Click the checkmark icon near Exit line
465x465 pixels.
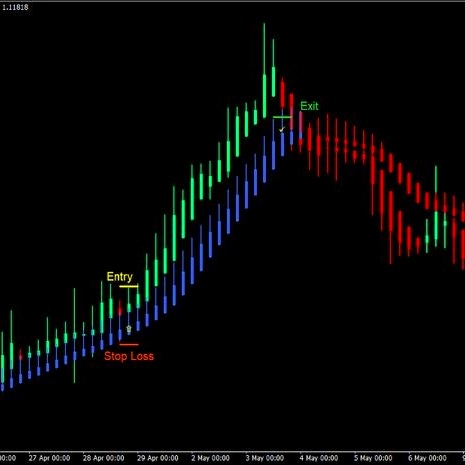click(x=282, y=128)
